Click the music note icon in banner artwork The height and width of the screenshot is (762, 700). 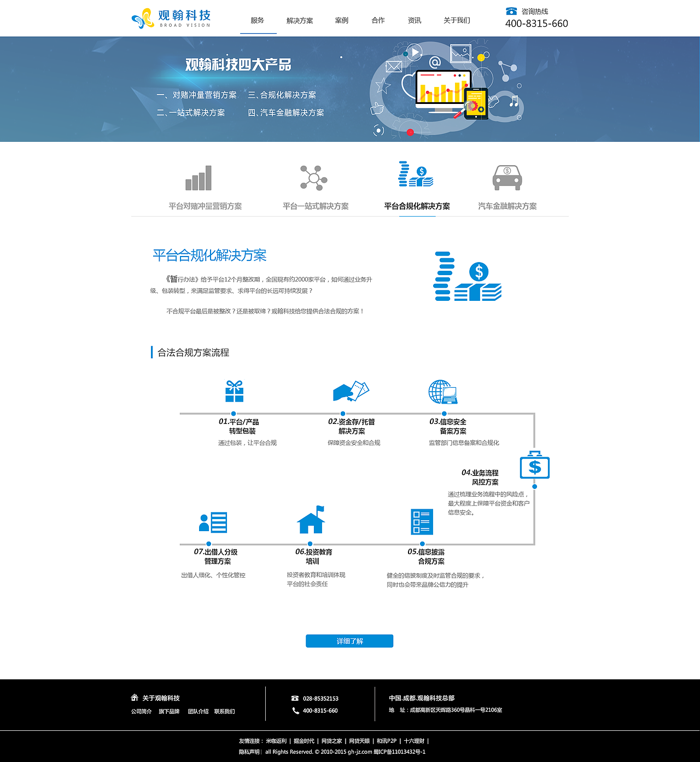[x=514, y=101]
